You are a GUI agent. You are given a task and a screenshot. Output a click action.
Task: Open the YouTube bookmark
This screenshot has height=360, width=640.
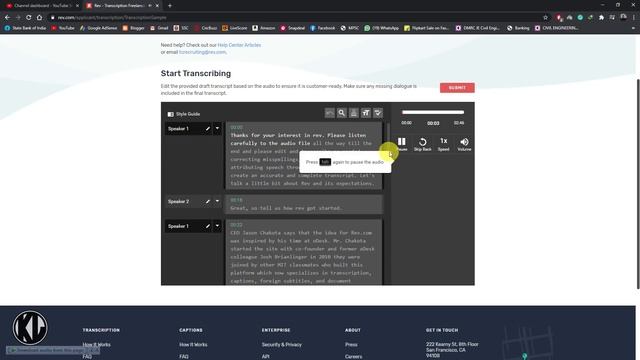click(x=63, y=28)
